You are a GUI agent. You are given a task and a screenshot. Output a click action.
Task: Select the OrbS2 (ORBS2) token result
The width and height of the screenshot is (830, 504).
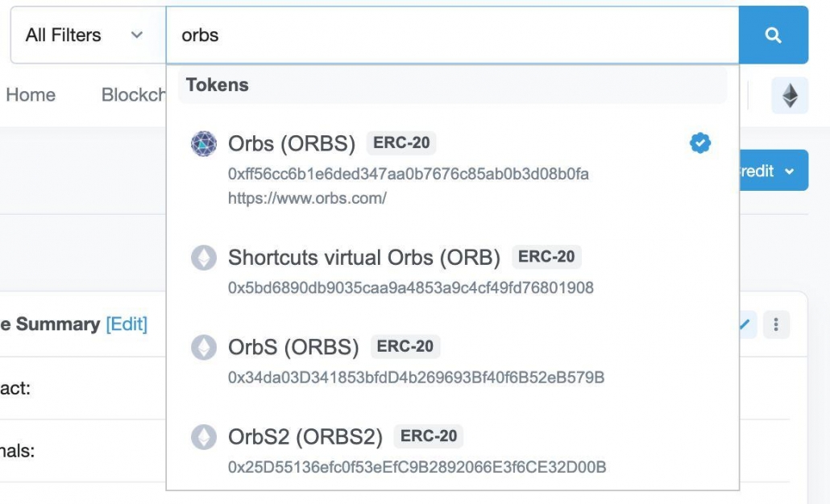pyautogui.click(x=453, y=451)
